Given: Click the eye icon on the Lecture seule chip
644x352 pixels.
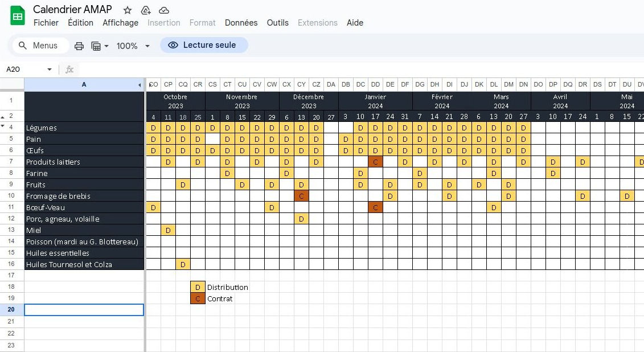Looking at the screenshot, I should click(x=172, y=44).
